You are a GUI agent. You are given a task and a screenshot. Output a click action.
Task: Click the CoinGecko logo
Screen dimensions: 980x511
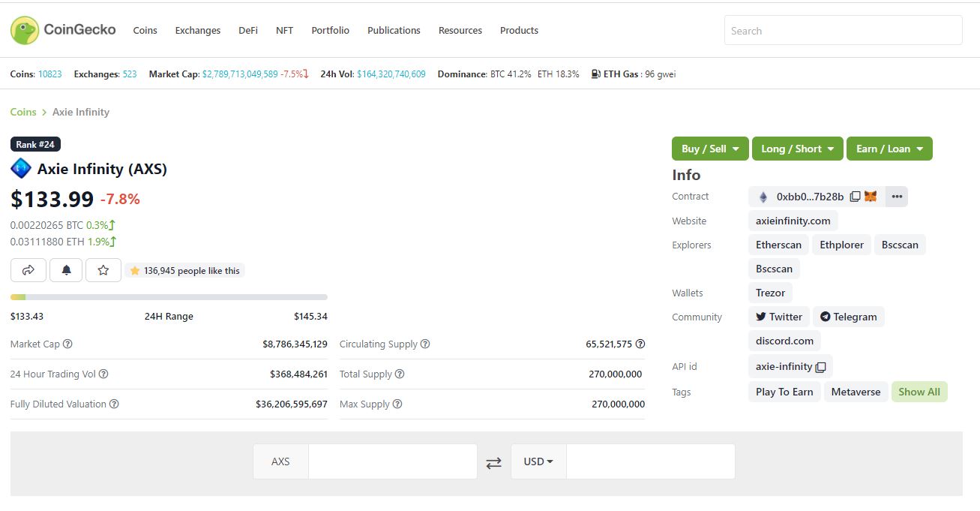[x=63, y=30]
